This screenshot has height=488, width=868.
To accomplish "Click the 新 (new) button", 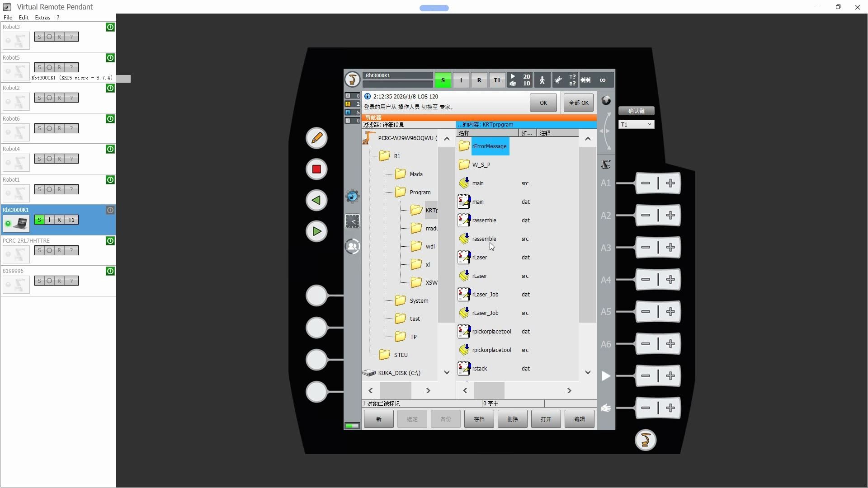I will [379, 419].
